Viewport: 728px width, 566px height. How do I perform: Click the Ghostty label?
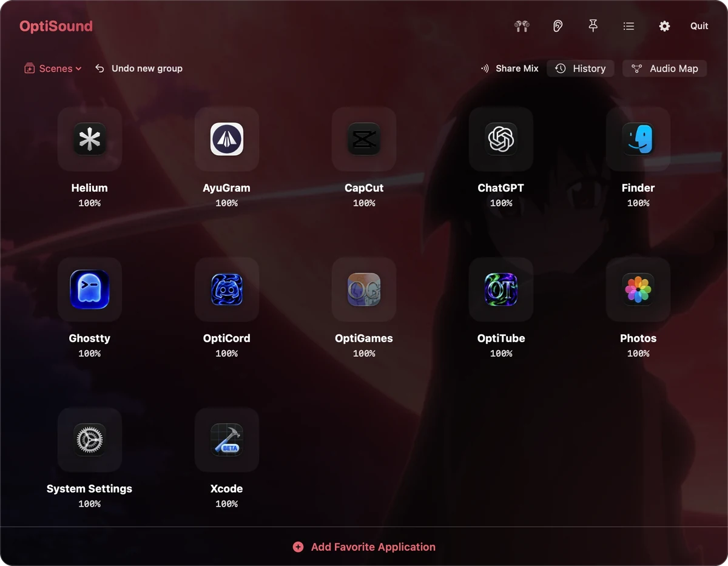tap(90, 339)
